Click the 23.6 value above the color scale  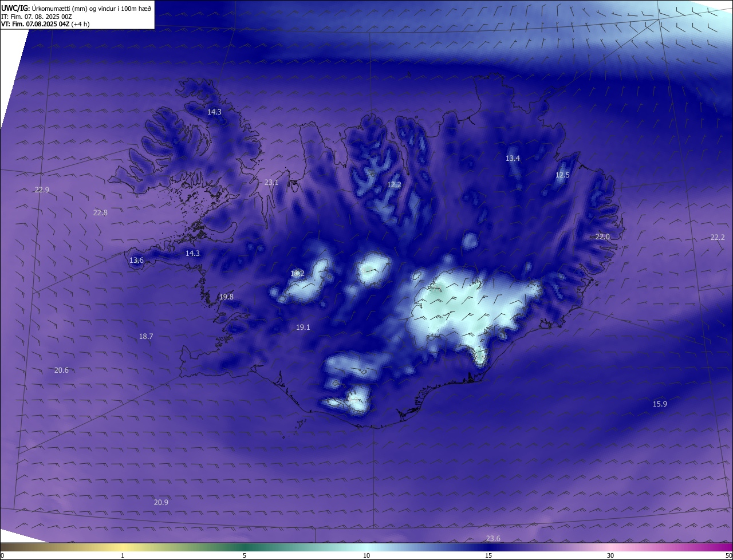tap(493, 538)
